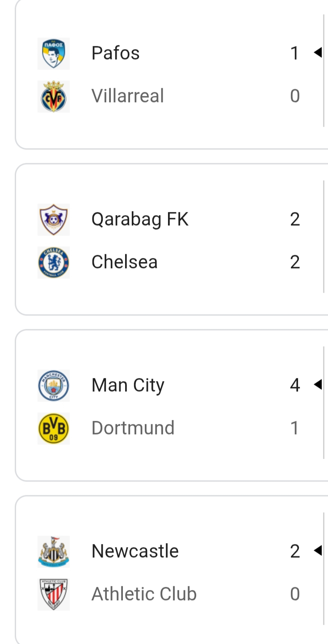Click the Villarreal club crest
Image resolution: width=328 pixels, height=644 pixels.
(x=54, y=96)
